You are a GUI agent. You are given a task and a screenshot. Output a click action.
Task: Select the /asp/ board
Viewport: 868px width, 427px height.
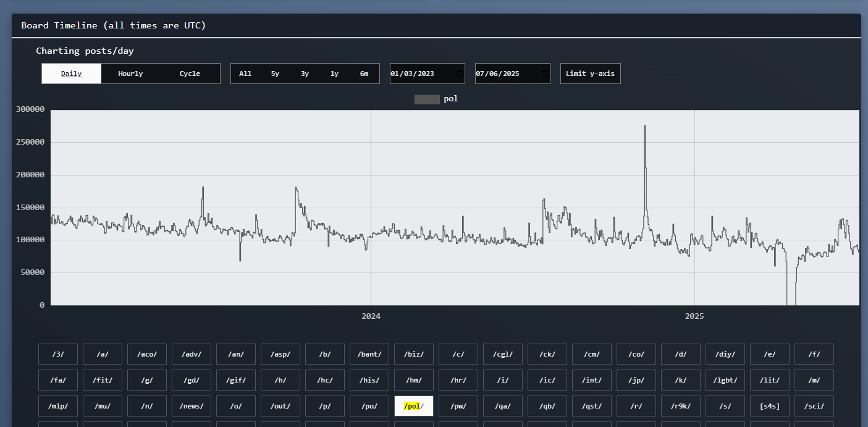click(x=280, y=354)
